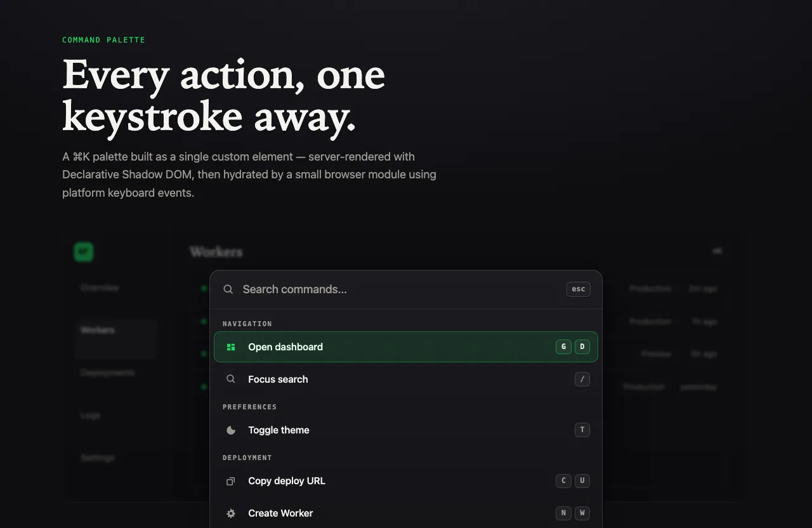Select the Focus search command
The height and width of the screenshot is (528, 812).
(406, 379)
